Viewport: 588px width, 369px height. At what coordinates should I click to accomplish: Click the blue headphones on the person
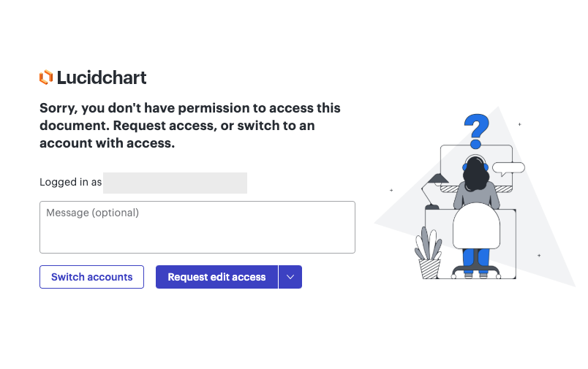click(x=476, y=164)
